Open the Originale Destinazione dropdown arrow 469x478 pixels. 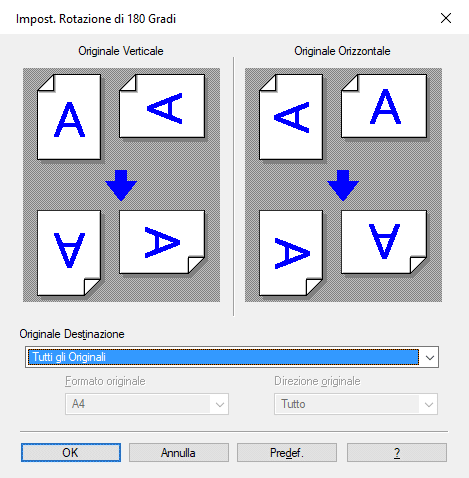pos(430,357)
